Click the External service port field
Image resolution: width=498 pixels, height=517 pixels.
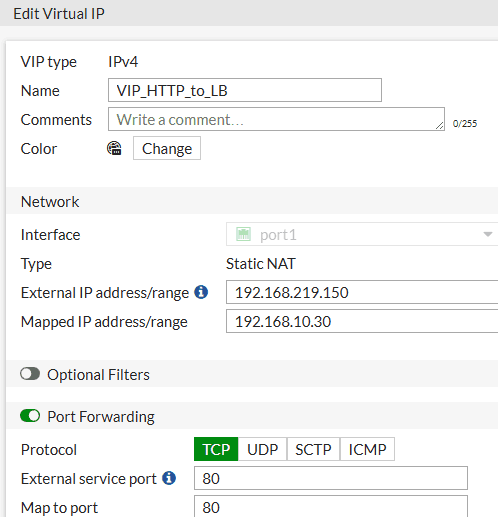pyautogui.click(x=331, y=478)
